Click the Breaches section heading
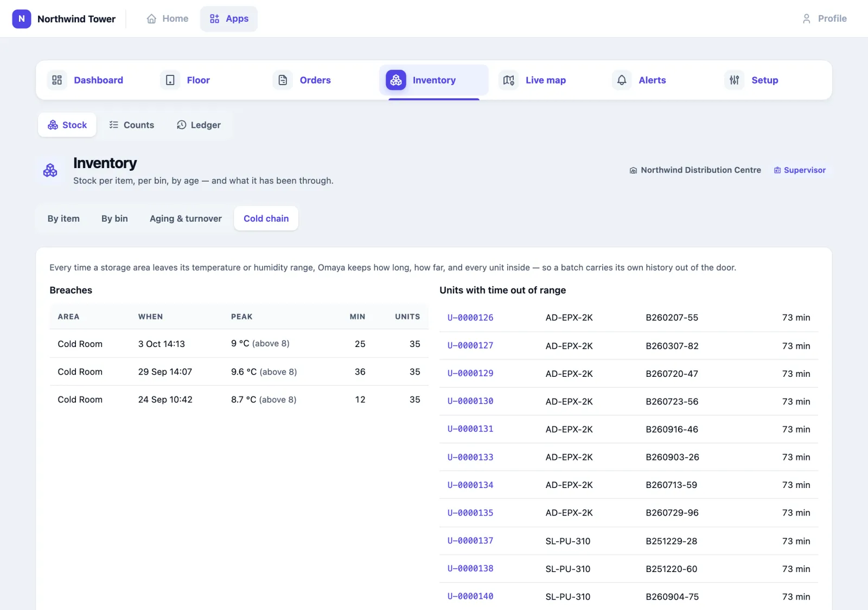The image size is (868, 610). pyautogui.click(x=71, y=290)
